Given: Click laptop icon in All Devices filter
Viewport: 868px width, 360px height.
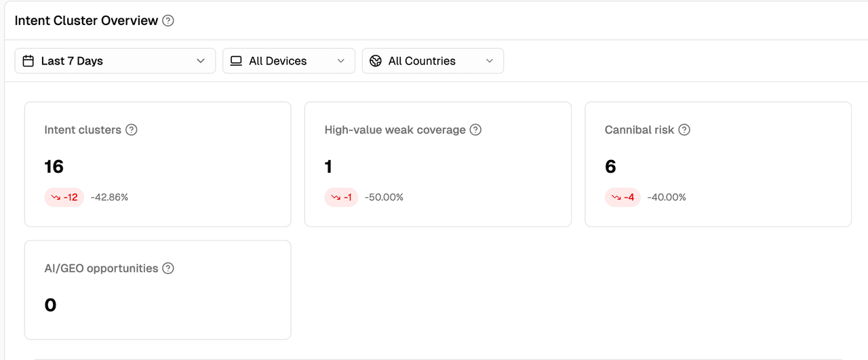Looking at the screenshot, I should pos(236,61).
